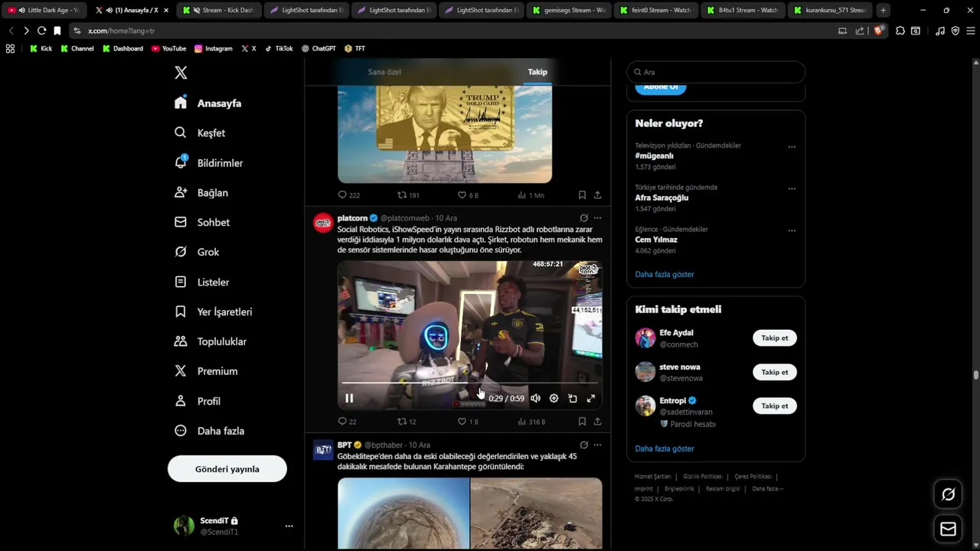Open Yer İşaretleri bookmarks
Screen dimensions: 980x551
(x=213, y=312)
